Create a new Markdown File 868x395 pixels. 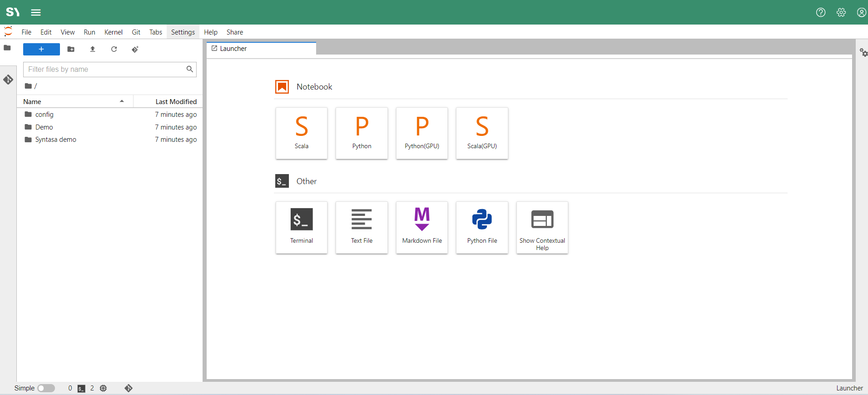pos(422,227)
